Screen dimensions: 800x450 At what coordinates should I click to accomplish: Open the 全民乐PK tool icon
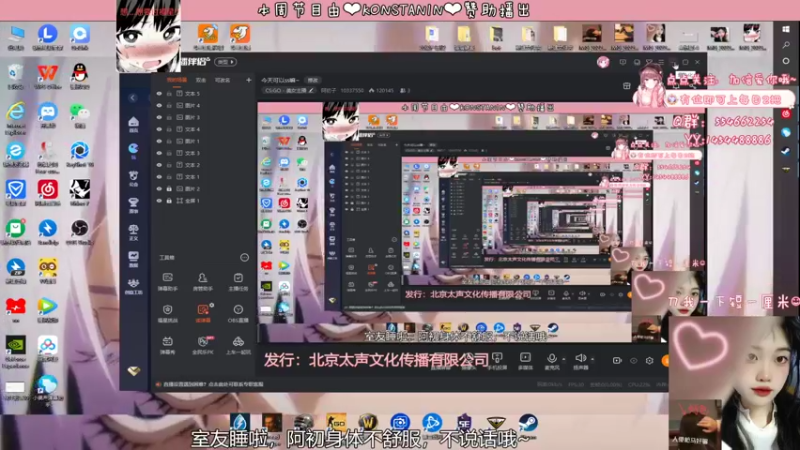click(x=203, y=341)
